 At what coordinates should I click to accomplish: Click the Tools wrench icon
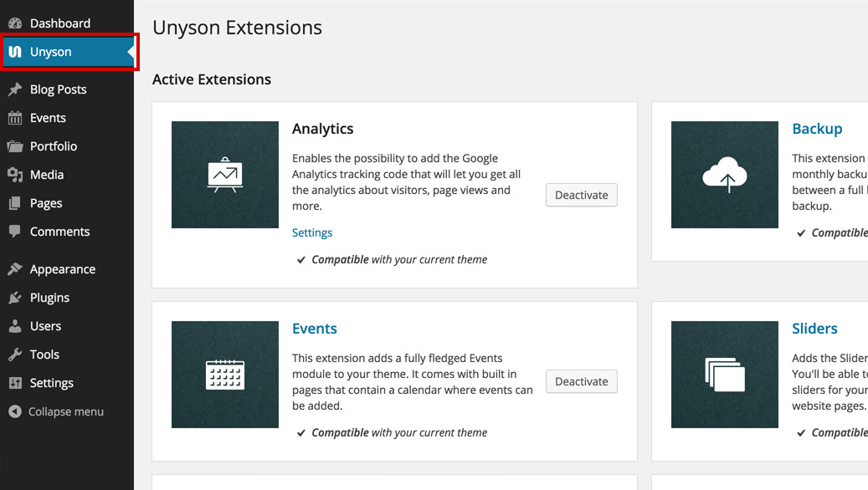click(15, 355)
